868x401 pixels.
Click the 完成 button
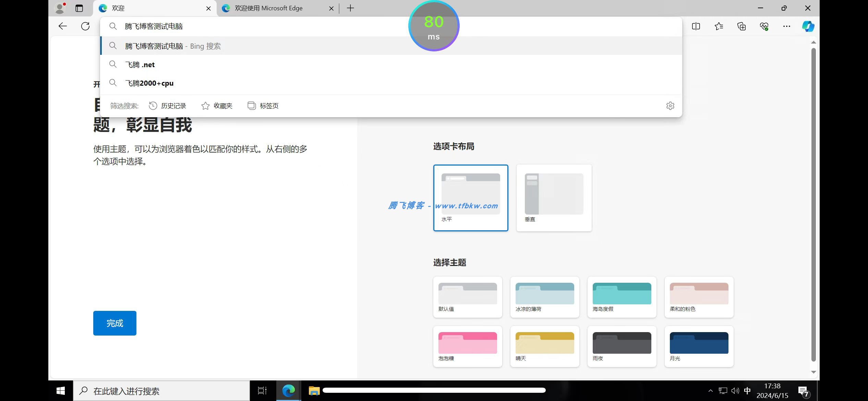(x=114, y=323)
